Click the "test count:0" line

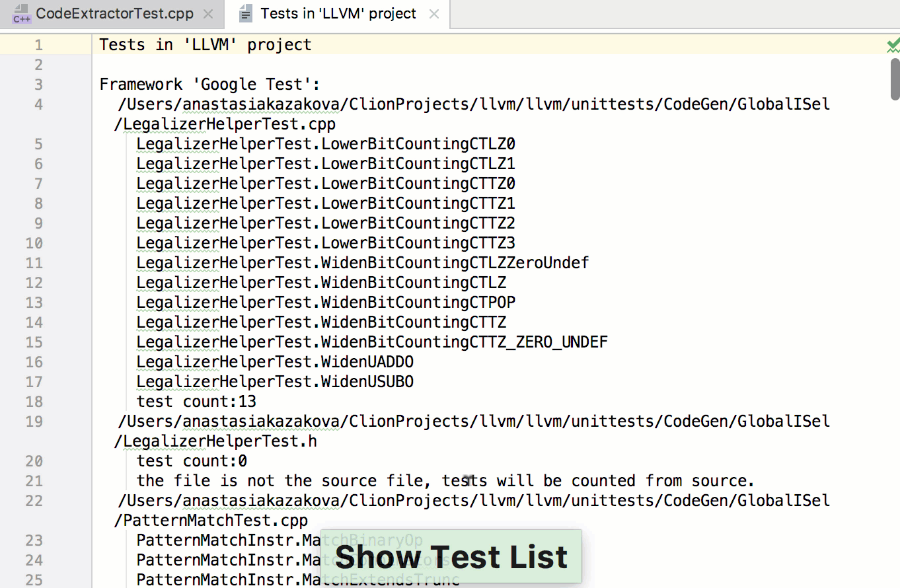coord(192,461)
